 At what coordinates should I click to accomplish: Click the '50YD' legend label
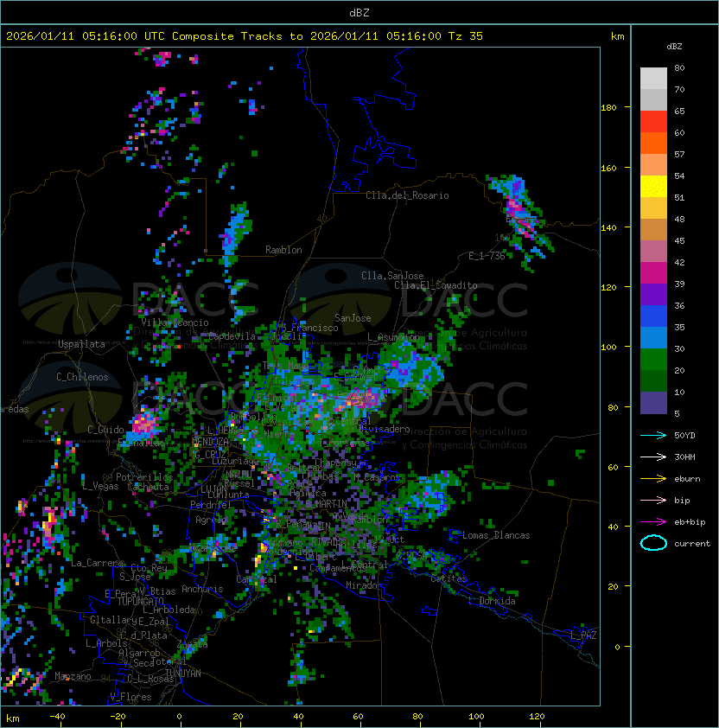point(684,436)
